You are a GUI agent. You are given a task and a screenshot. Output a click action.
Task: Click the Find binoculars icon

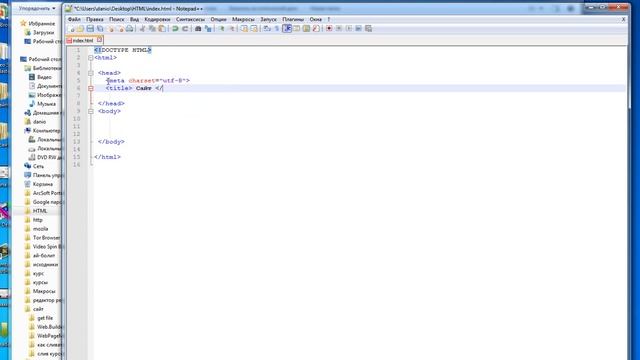tap(198, 29)
